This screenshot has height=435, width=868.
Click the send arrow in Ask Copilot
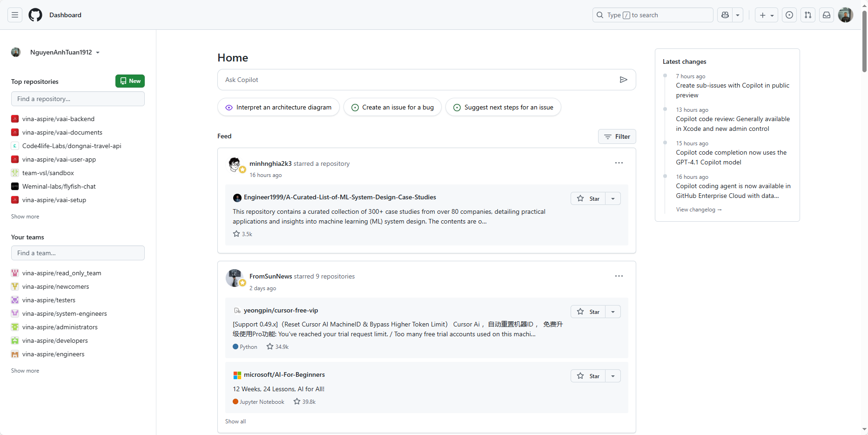pos(623,80)
